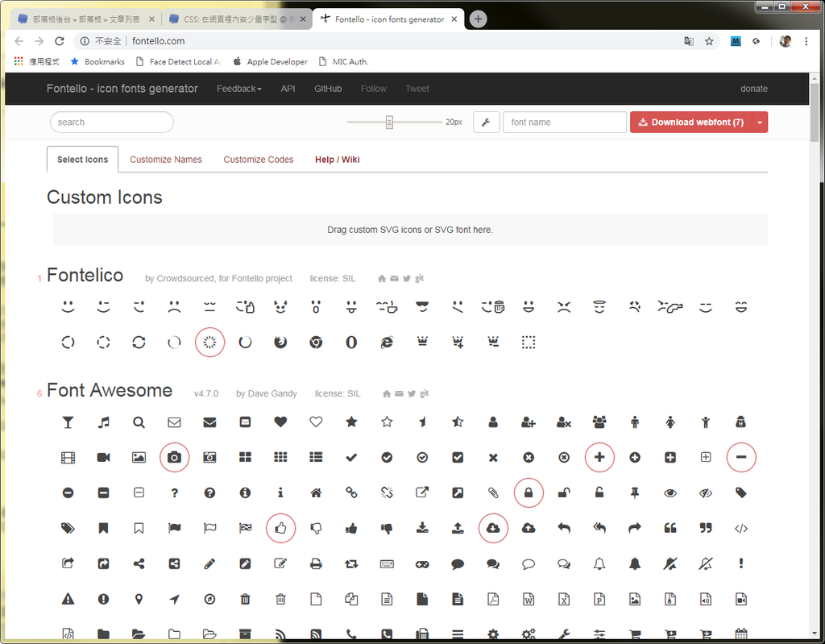Choose the code brackets icon
This screenshot has height=644, width=825.
pyautogui.click(x=741, y=528)
